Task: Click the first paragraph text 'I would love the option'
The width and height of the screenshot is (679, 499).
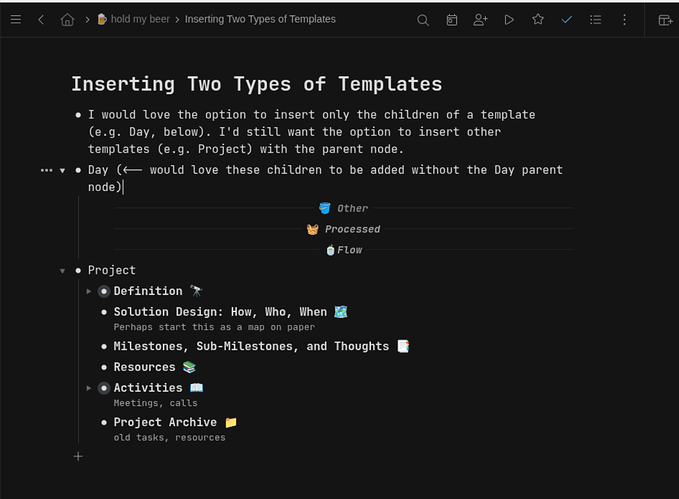Action: tap(312, 132)
